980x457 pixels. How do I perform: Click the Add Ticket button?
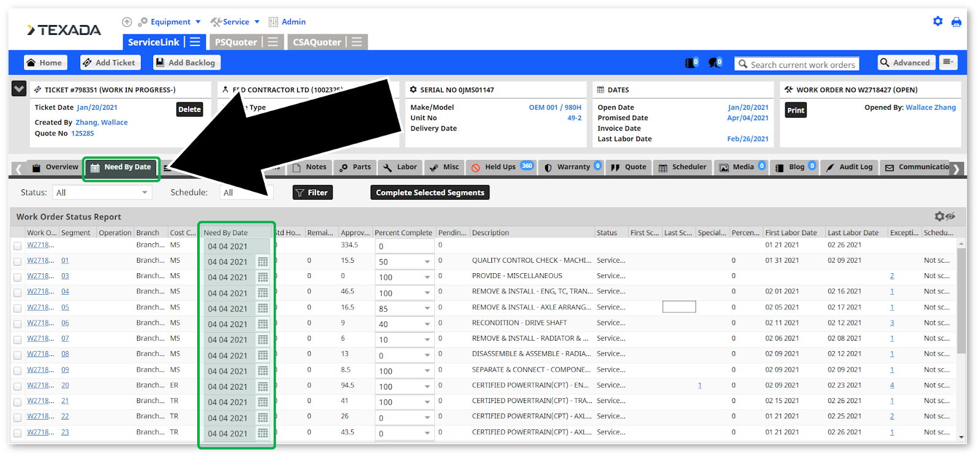pos(110,62)
